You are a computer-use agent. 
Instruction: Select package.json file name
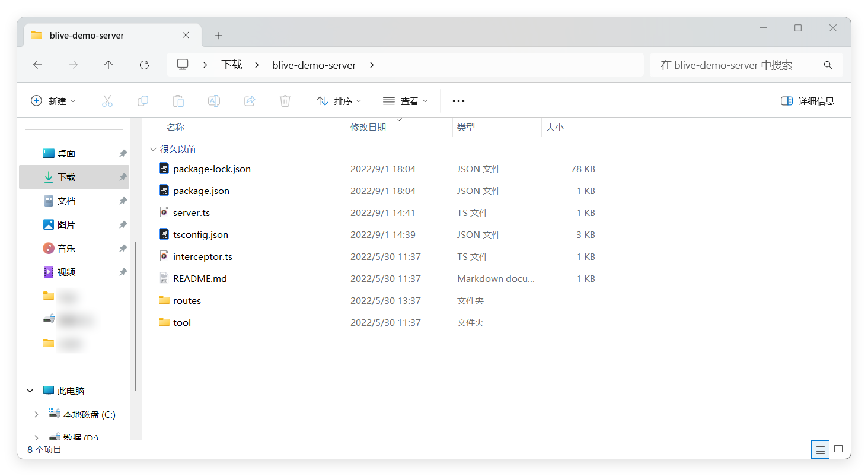point(201,191)
